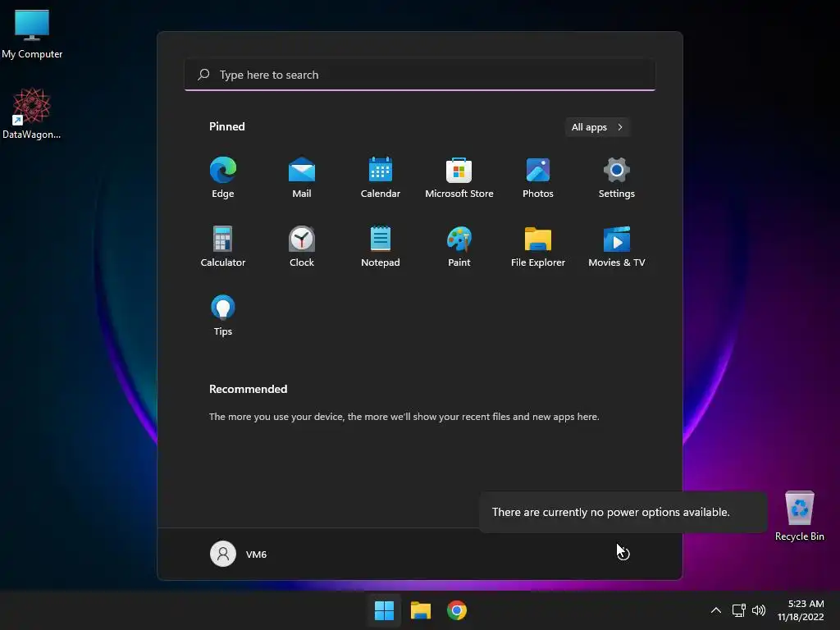Open the Calculator app
This screenshot has width=840, height=630.
coord(223,246)
